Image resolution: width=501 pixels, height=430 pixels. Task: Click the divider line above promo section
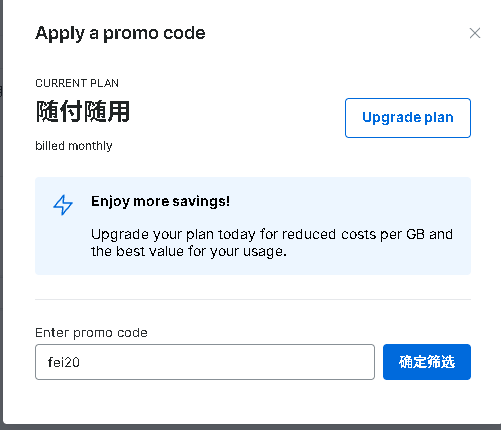click(253, 299)
